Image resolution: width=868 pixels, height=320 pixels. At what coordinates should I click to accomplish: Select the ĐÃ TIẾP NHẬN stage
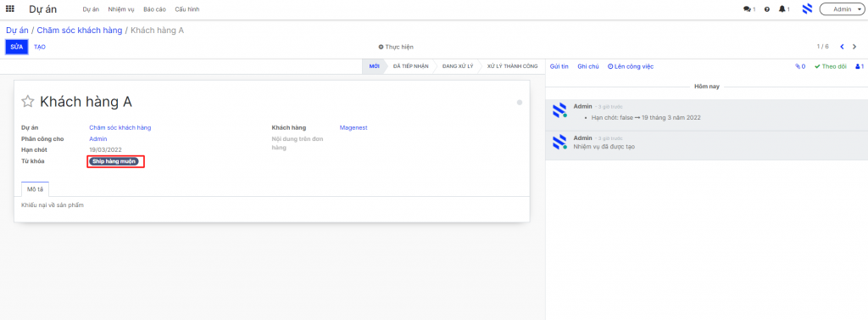[x=410, y=66]
